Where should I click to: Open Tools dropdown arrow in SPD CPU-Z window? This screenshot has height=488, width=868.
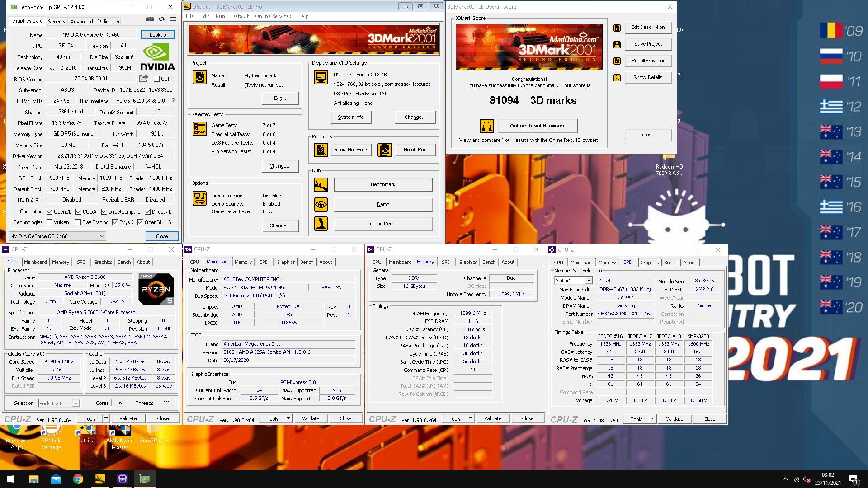click(652, 419)
